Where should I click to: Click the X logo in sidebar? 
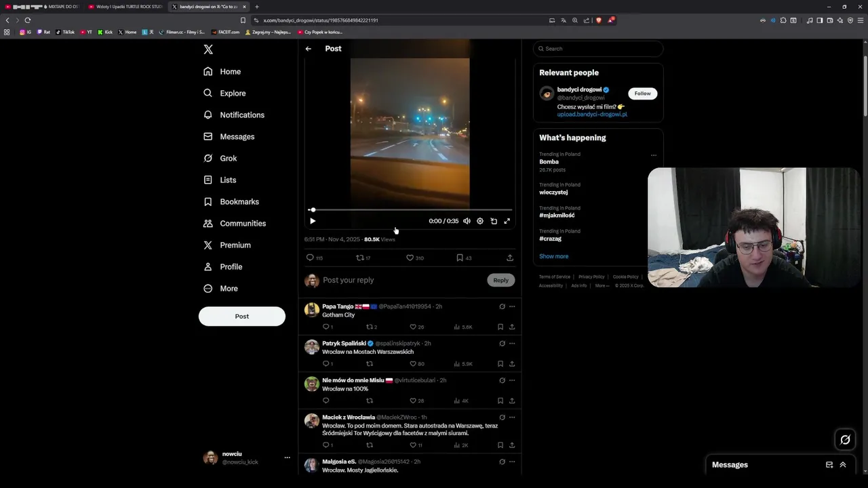(208, 49)
